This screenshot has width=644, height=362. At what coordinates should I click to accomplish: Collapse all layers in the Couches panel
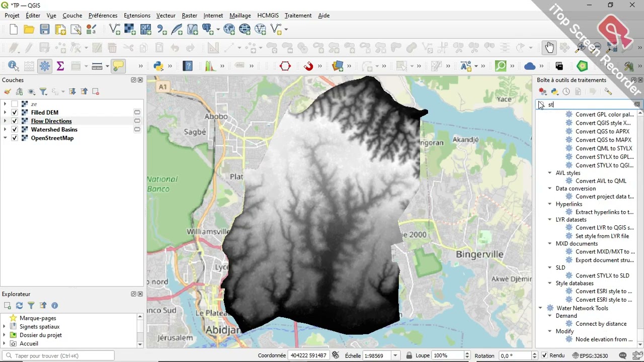tap(84, 92)
